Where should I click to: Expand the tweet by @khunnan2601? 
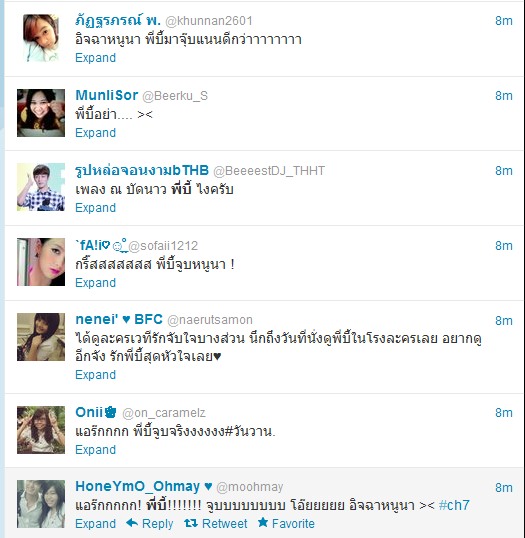95,58
